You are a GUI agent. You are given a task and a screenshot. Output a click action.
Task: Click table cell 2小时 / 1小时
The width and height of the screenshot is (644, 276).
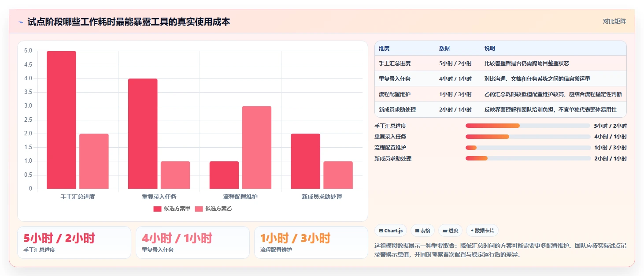click(x=455, y=110)
